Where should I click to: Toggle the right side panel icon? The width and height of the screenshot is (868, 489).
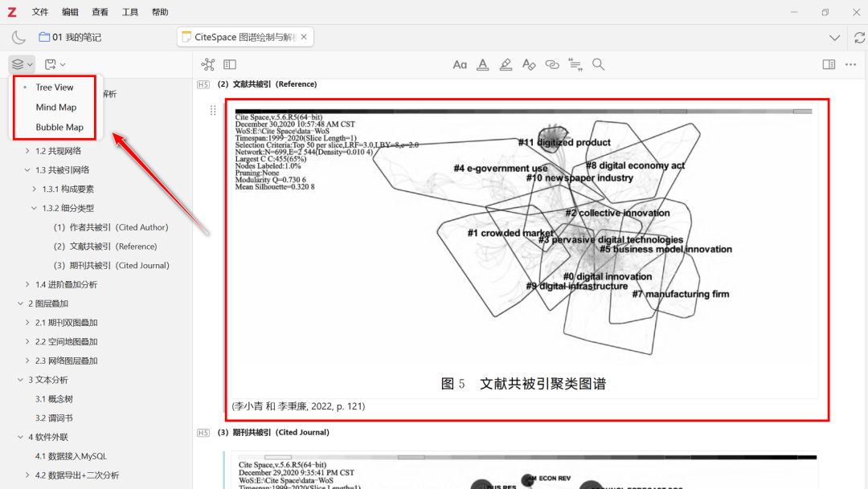tap(829, 64)
